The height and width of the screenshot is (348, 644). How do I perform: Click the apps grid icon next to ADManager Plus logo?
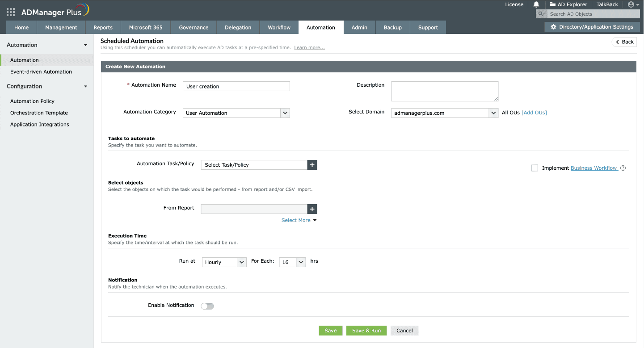[10, 12]
